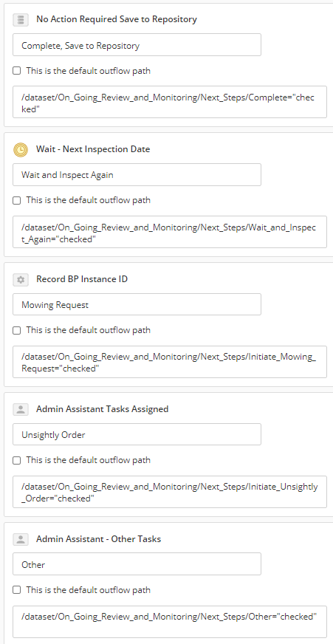Tick default outflow path under Unsightly Order
This screenshot has width=333, height=644.
(16, 460)
